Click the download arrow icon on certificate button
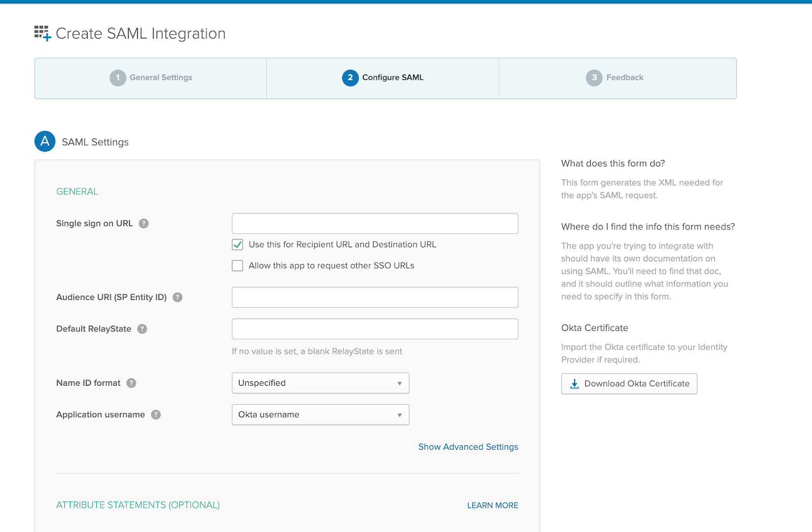812x532 pixels. (574, 384)
